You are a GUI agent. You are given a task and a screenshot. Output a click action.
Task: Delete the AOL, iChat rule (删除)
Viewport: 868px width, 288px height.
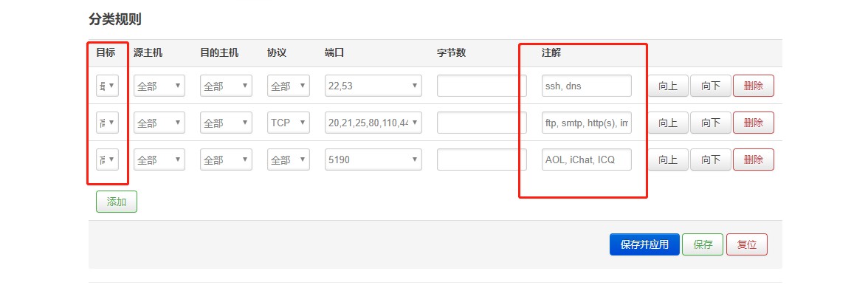754,160
